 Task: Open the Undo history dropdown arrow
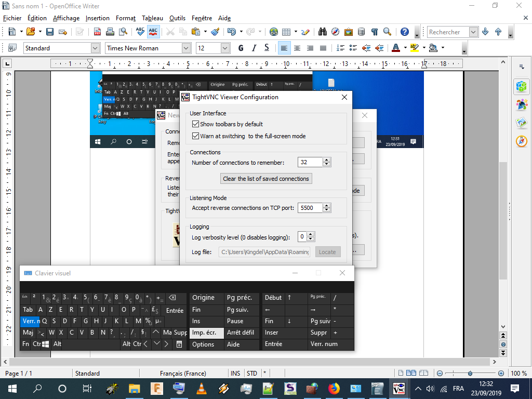241,32
